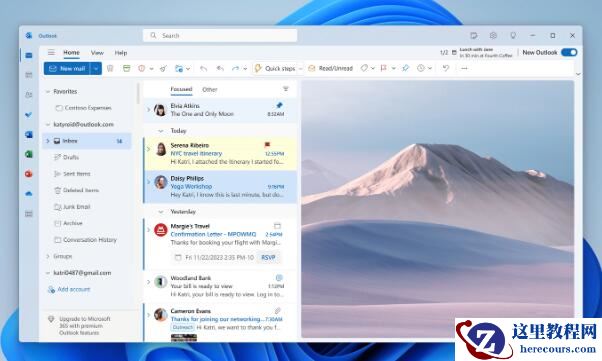Open the more options ellipsis in toolbar
The width and height of the screenshot is (602, 361).
click(465, 68)
